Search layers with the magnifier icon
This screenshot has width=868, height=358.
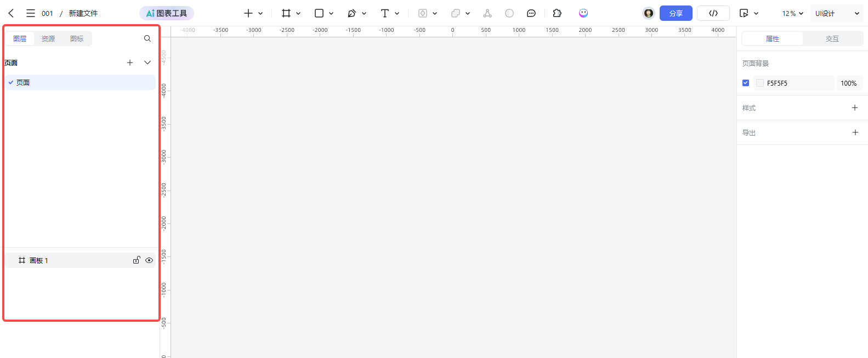click(x=147, y=38)
